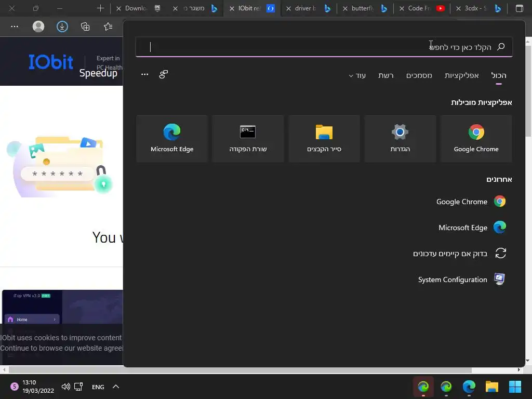The width and height of the screenshot is (532, 399).
Task: Switch to the Downlo... tab
Action: click(x=139, y=8)
